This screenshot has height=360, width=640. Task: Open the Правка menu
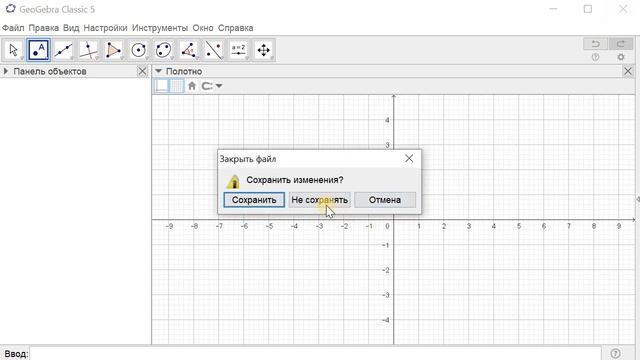tap(44, 28)
